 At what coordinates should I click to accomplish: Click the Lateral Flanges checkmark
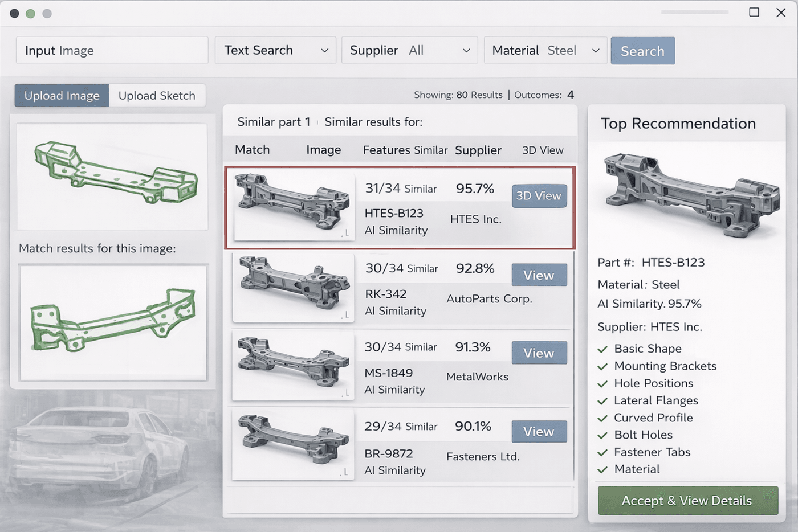(602, 401)
